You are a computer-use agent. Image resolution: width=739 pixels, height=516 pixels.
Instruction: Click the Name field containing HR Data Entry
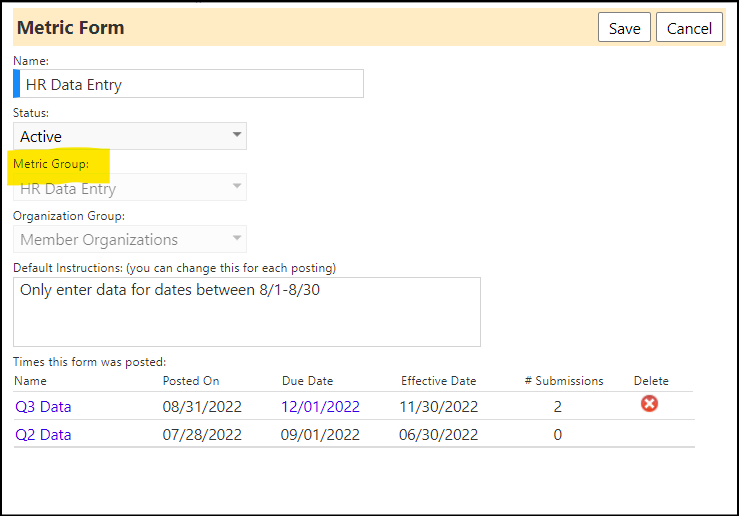189,84
